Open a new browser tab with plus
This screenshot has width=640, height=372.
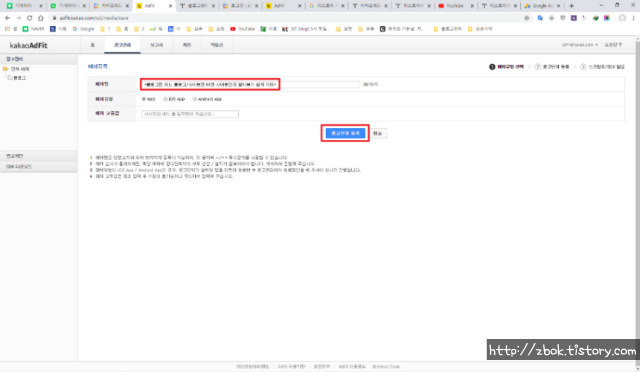(x=571, y=6)
